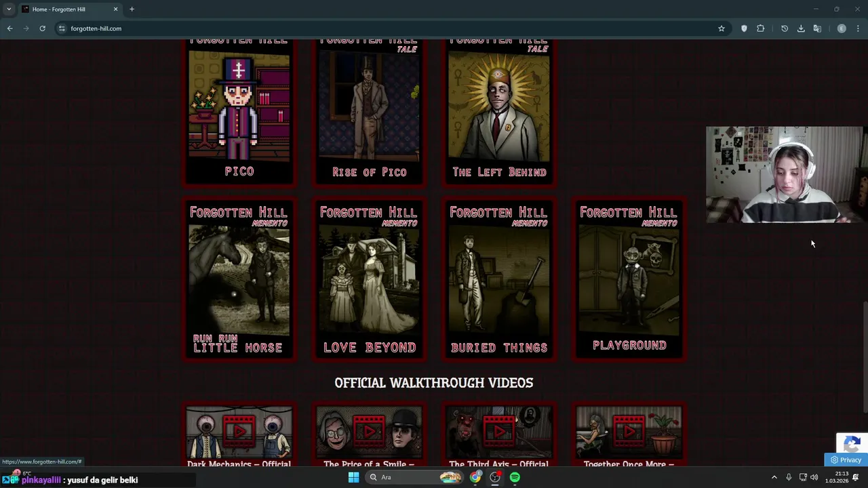Open the Pico game card
868x488 pixels.
[239, 112]
